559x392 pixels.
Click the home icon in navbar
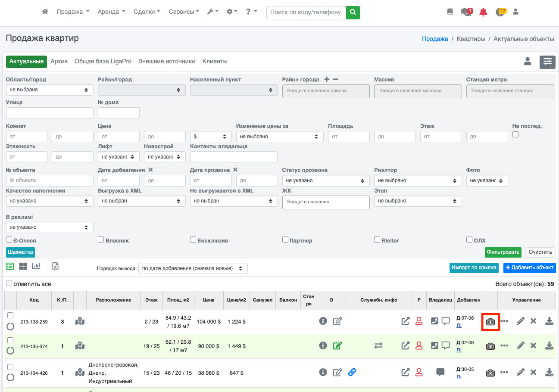[x=45, y=12]
